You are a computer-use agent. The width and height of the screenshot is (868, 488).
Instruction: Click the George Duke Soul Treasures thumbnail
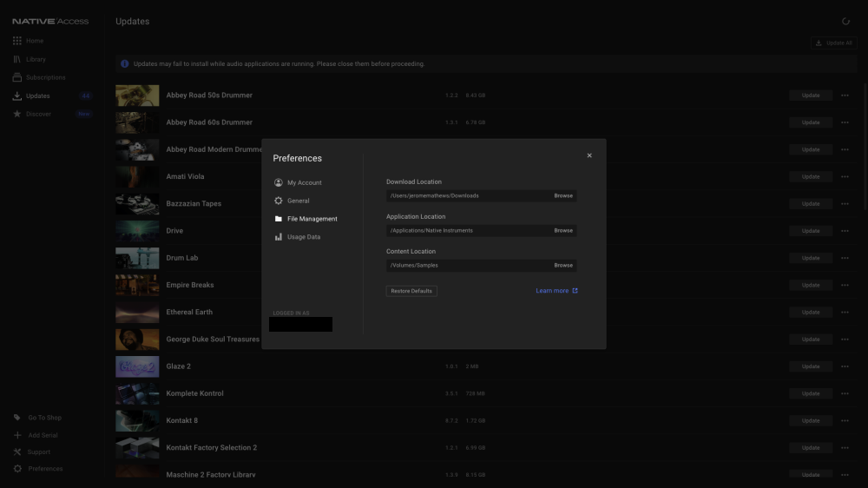coord(137,339)
